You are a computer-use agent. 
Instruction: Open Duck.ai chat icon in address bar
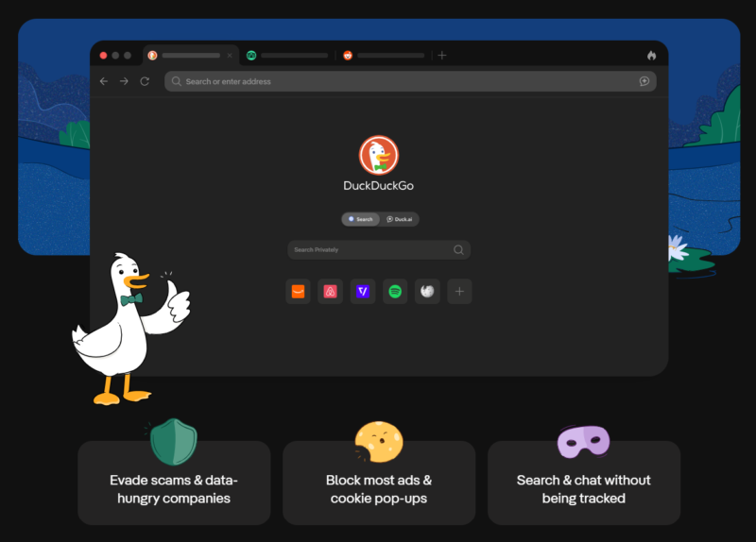tap(644, 81)
